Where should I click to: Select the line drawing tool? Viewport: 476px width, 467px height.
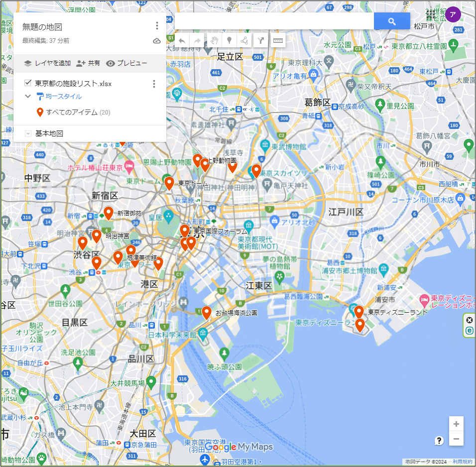244,40
